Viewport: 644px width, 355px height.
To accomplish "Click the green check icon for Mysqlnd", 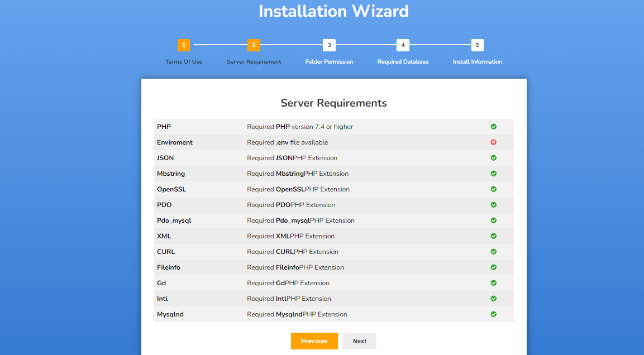I will coord(493,314).
